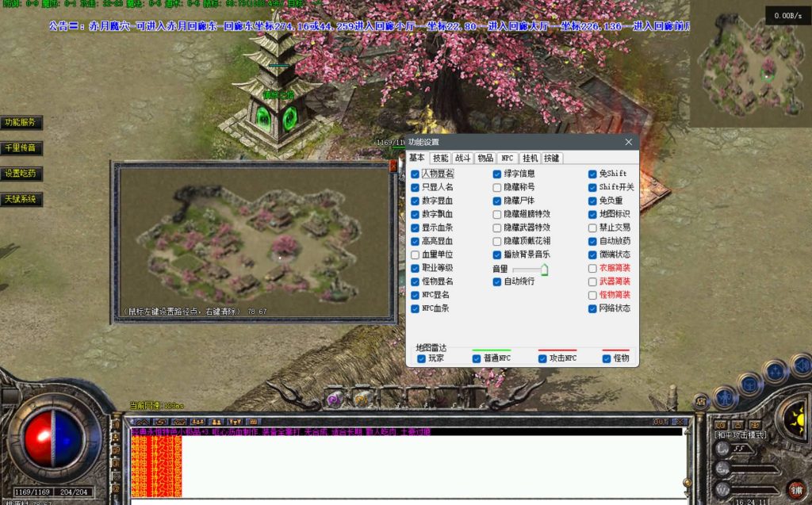Screen dimensions: 812x505
Task: Toggle 玩家 map radar checkbox
Action: [421, 358]
